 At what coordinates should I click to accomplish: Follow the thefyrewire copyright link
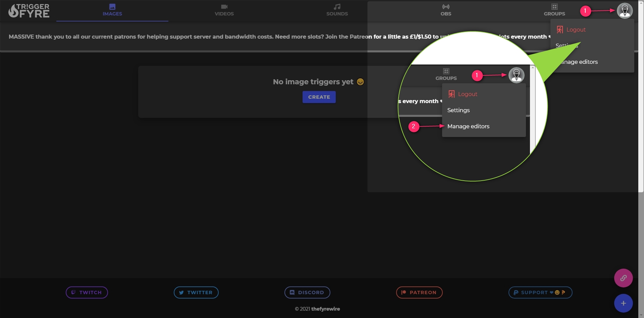click(x=325, y=309)
